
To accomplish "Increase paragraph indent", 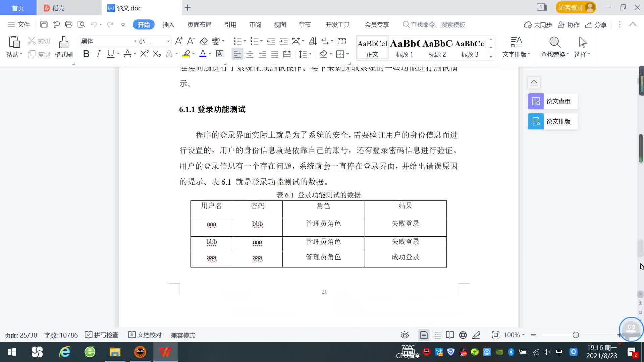I will [x=284, y=41].
